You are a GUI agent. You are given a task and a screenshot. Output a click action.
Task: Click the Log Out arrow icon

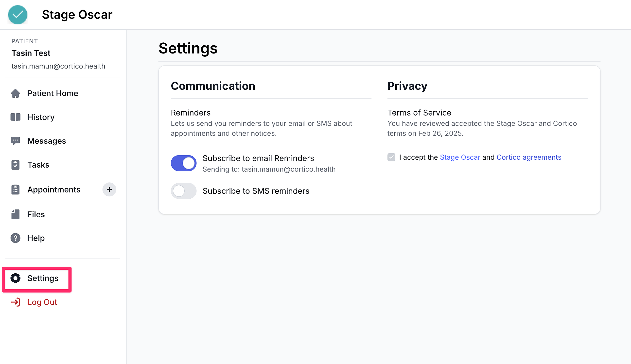[x=15, y=302]
